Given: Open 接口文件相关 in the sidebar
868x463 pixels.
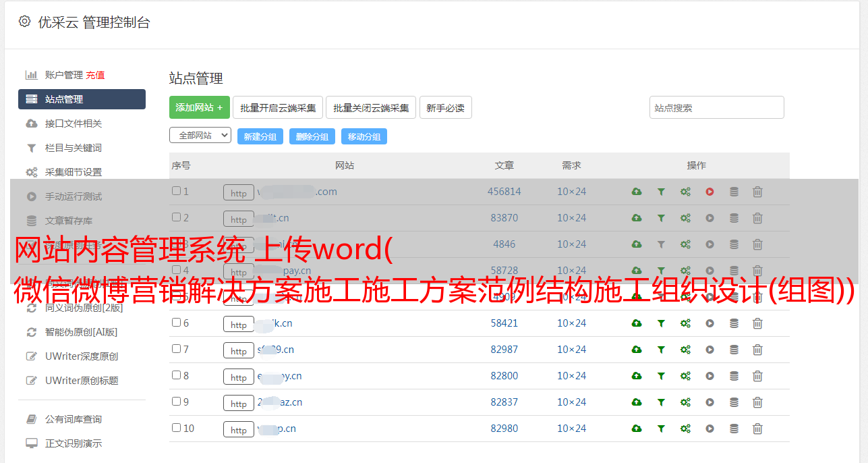Looking at the screenshot, I should pyautogui.click(x=74, y=124).
